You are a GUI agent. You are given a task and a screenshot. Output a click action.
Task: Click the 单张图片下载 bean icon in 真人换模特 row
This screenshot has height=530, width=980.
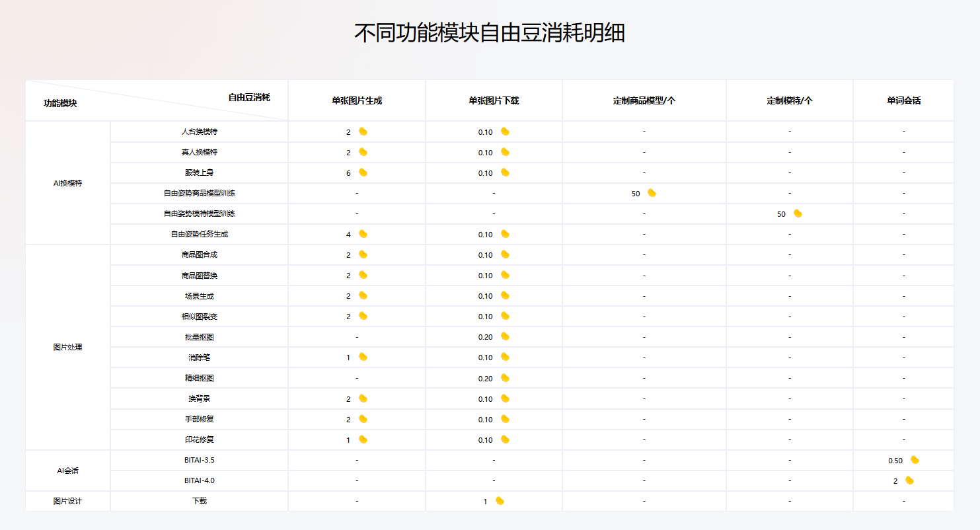[505, 152]
